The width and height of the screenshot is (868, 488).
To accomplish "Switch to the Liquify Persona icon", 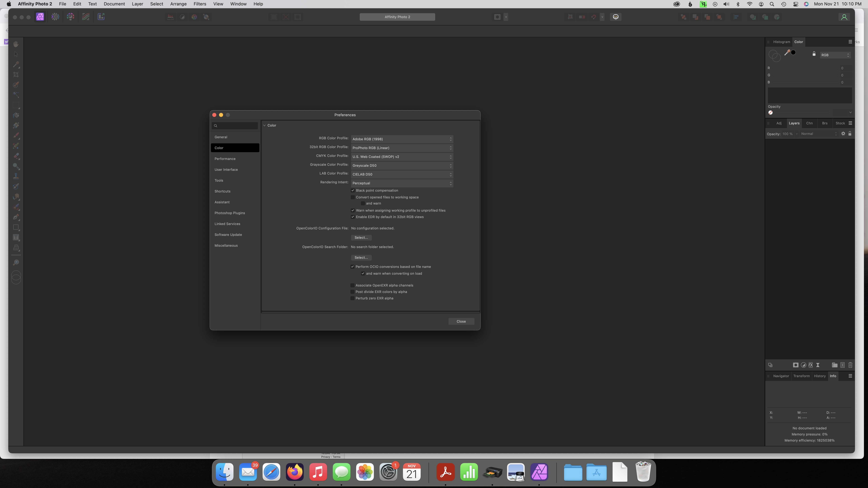I will tap(55, 17).
